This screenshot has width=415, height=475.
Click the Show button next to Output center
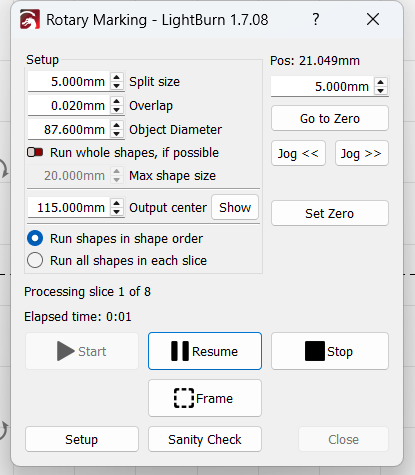(235, 207)
